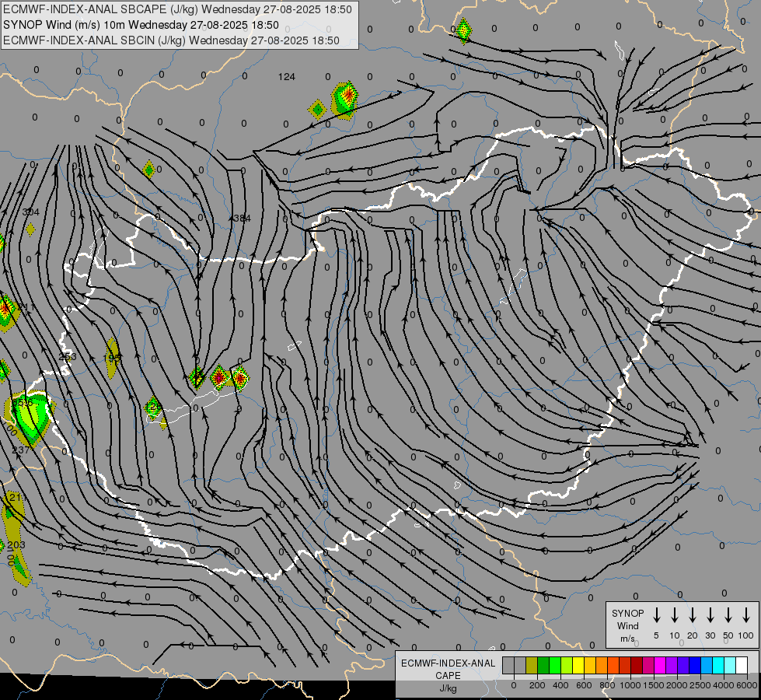
Task: Select the green CAPE cell labeled 128
Action: 153,408
